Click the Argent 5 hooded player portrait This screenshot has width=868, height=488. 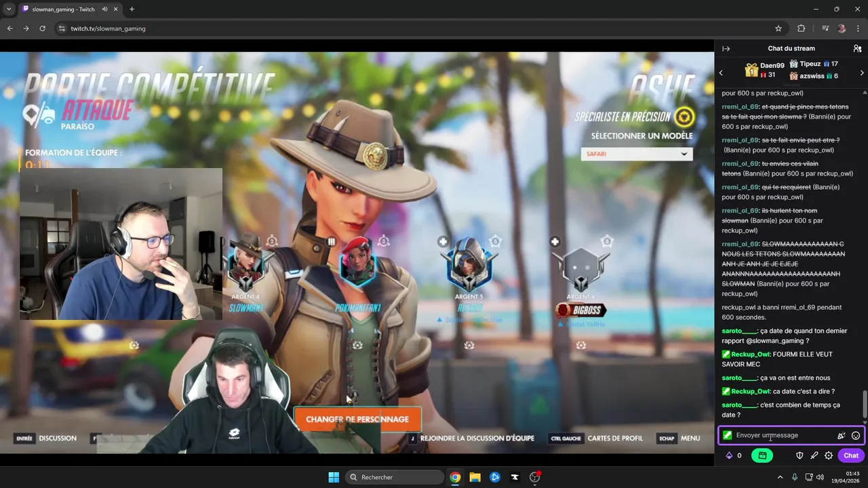tap(469, 263)
